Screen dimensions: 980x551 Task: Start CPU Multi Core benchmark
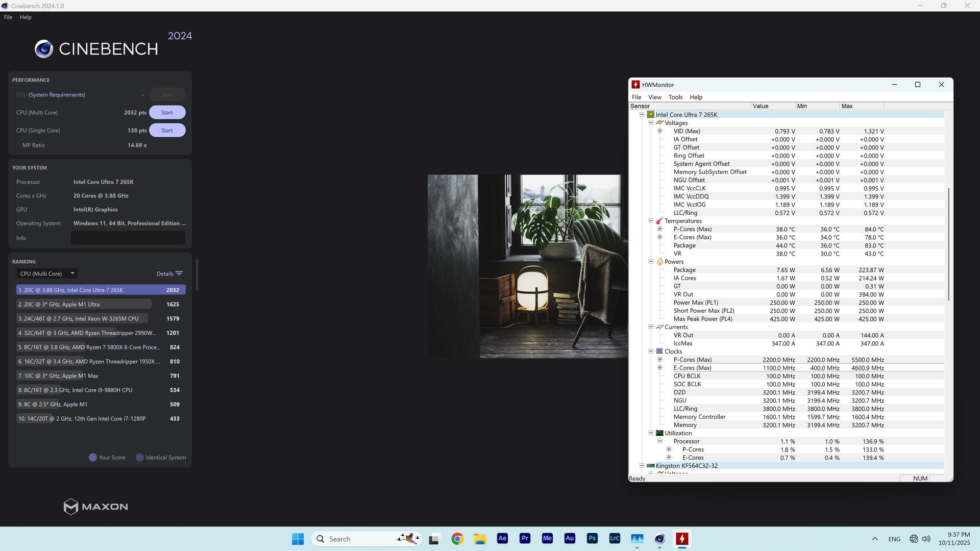pos(167,112)
